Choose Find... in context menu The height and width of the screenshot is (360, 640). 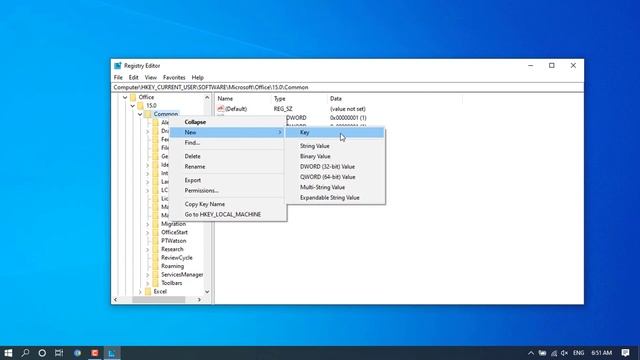pos(228,143)
